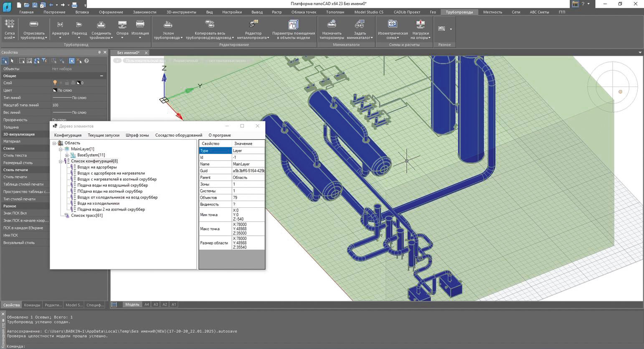Toggle the layer lightbulb visibility icon
This screenshot has height=349, width=644.
click(x=55, y=83)
